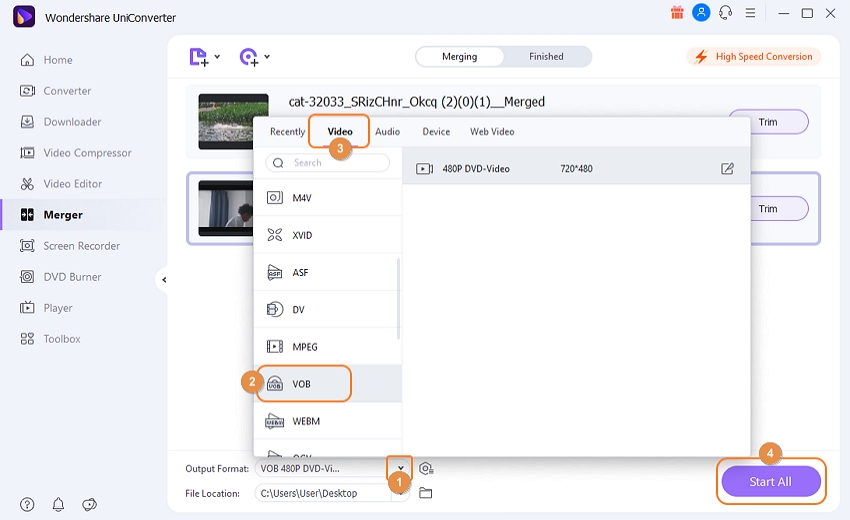Select the second video thumbnail
The width and height of the screenshot is (850, 520).
click(x=226, y=208)
